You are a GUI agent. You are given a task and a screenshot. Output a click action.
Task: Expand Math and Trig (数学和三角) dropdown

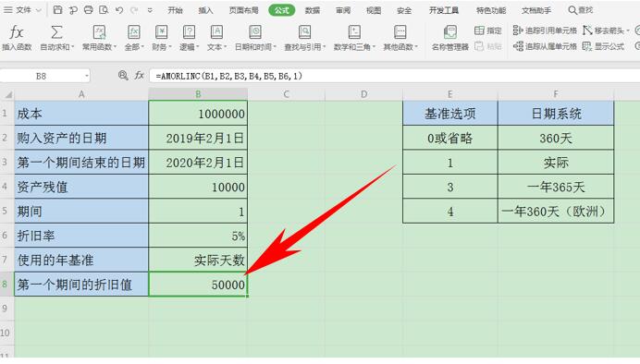[x=374, y=47]
